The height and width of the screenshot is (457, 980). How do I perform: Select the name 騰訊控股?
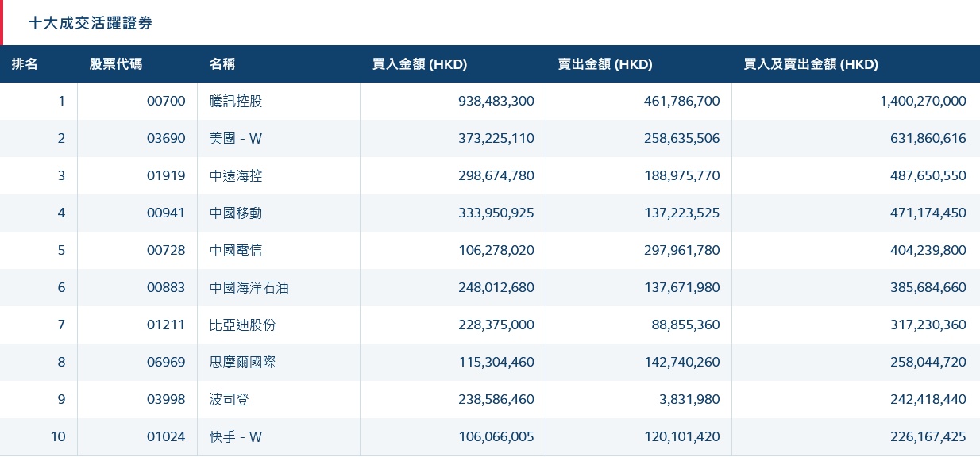(x=236, y=101)
